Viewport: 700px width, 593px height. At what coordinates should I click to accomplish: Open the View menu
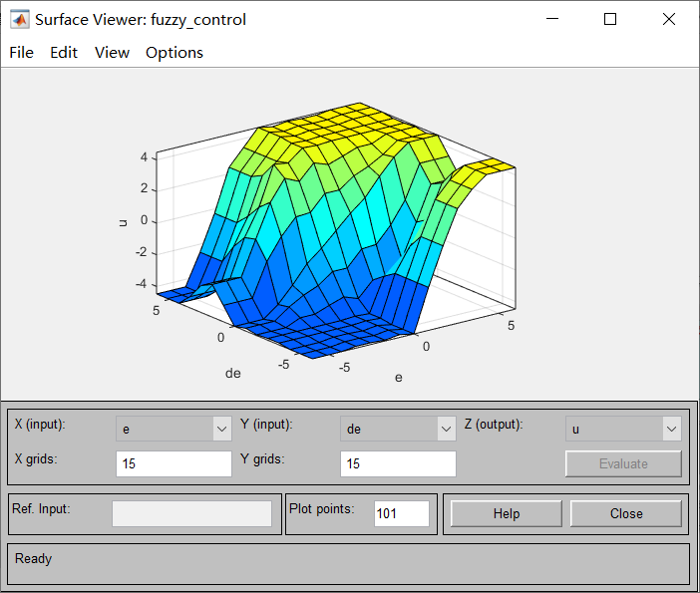(112, 53)
